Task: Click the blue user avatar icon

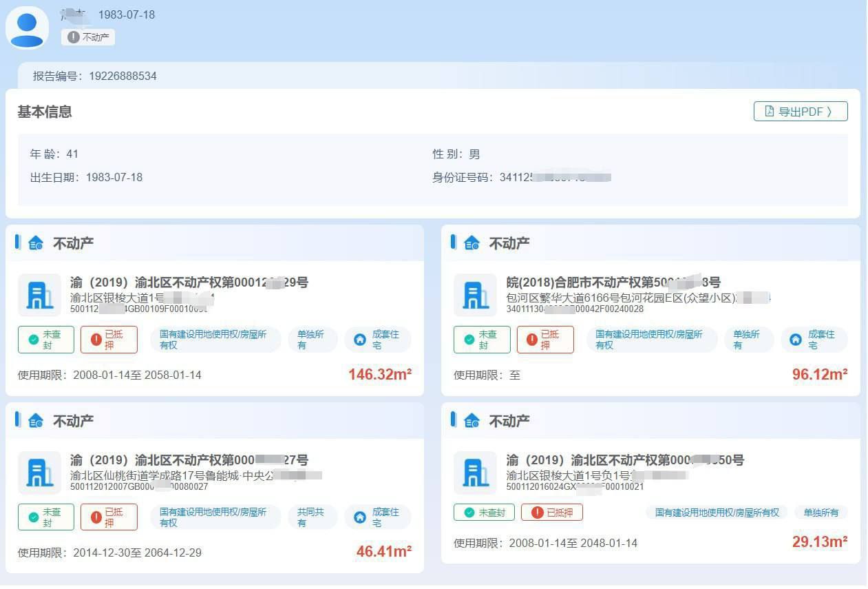Action: pyautogui.click(x=27, y=27)
